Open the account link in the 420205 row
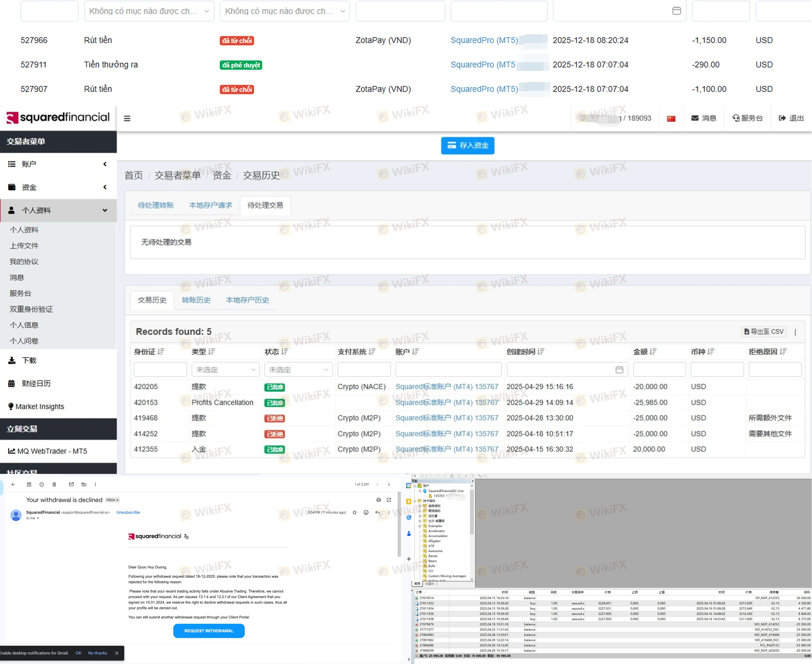The image size is (812, 664). (x=447, y=387)
